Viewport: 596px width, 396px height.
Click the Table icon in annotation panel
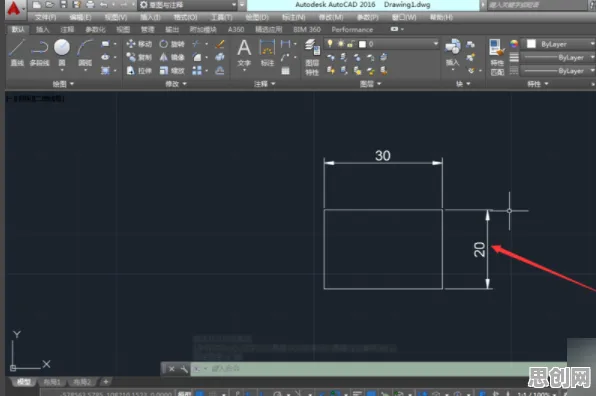(x=285, y=71)
